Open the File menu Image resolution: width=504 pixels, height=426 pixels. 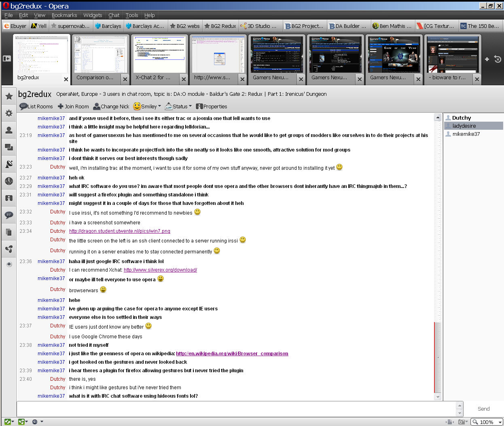click(x=8, y=15)
